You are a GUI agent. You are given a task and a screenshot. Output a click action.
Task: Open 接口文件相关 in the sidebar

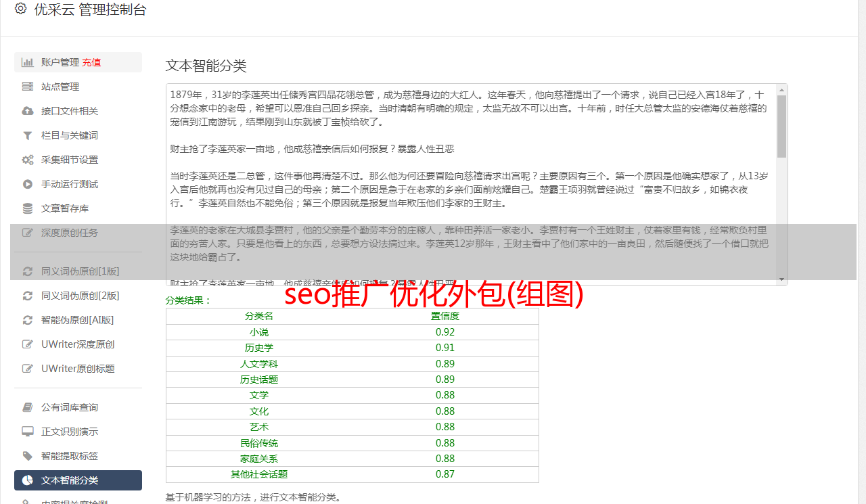click(x=78, y=111)
